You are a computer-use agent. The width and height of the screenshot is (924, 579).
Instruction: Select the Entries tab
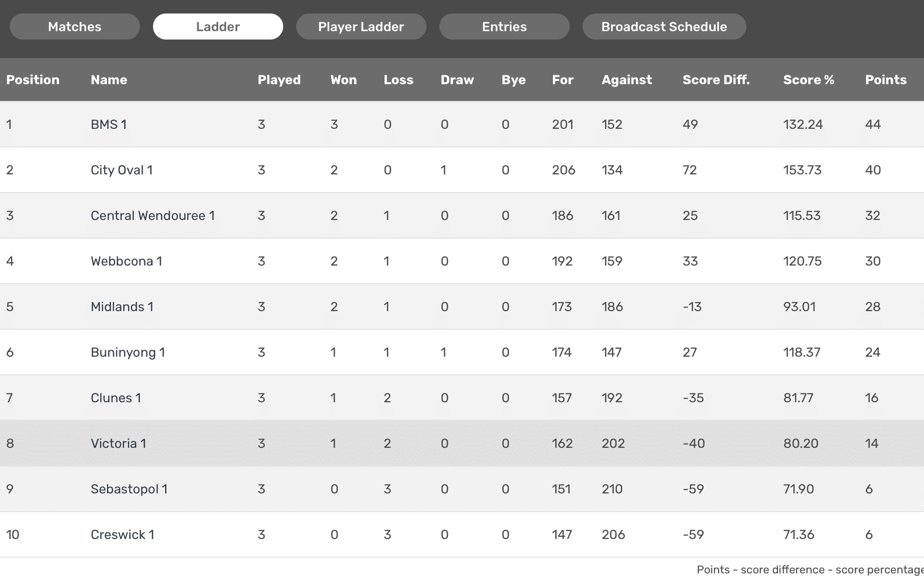click(x=504, y=27)
